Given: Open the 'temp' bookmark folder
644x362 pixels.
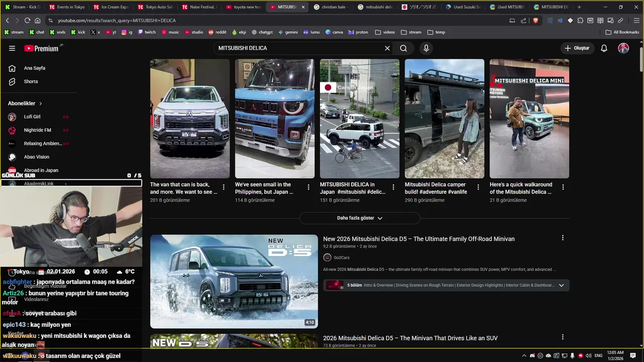Looking at the screenshot, I should (x=436, y=32).
